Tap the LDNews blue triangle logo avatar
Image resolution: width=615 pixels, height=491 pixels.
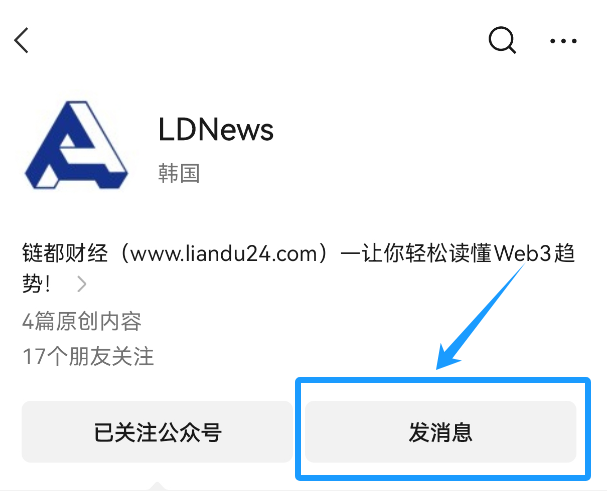click(x=76, y=145)
